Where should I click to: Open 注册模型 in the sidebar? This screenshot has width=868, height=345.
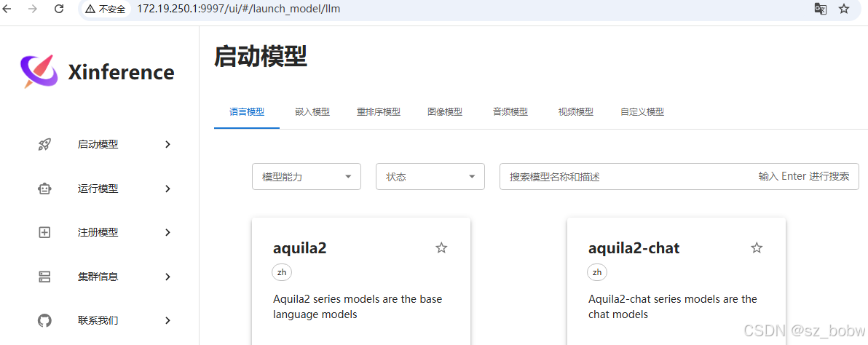pyautogui.click(x=98, y=233)
